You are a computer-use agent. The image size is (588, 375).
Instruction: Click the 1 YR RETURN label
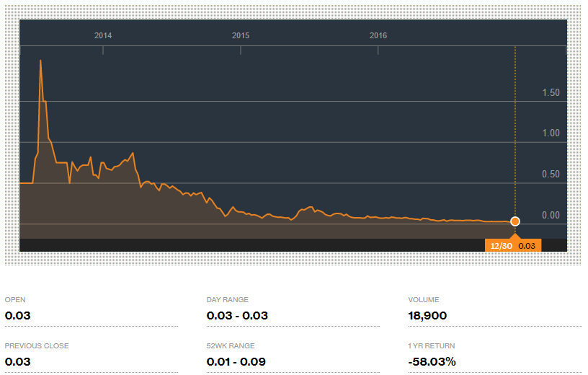[431, 345]
